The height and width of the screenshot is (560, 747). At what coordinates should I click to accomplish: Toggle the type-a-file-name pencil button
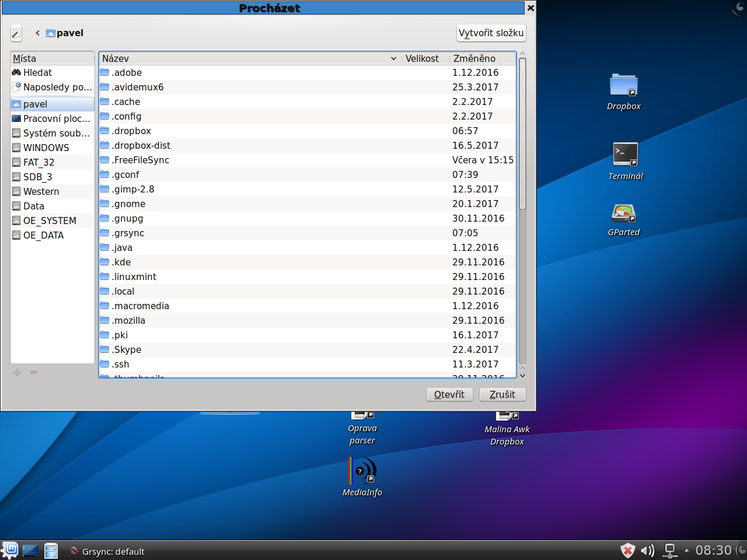(x=16, y=33)
